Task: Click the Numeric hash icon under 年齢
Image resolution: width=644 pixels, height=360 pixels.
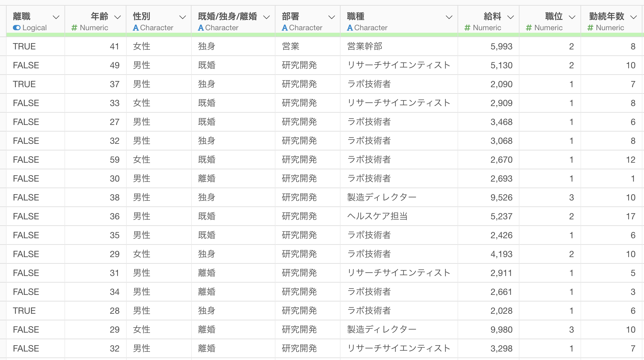Action: pyautogui.click(x=74, y=28)
